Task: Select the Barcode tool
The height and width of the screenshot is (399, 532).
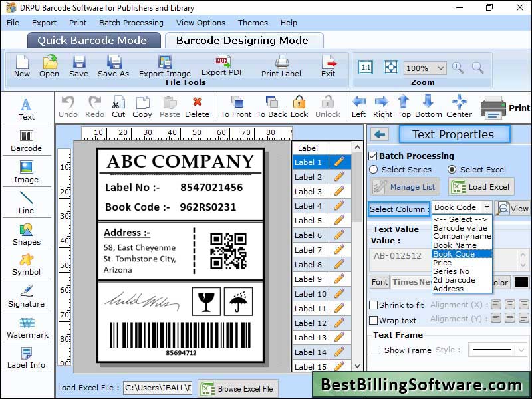Action: click(x=27, y=140)
